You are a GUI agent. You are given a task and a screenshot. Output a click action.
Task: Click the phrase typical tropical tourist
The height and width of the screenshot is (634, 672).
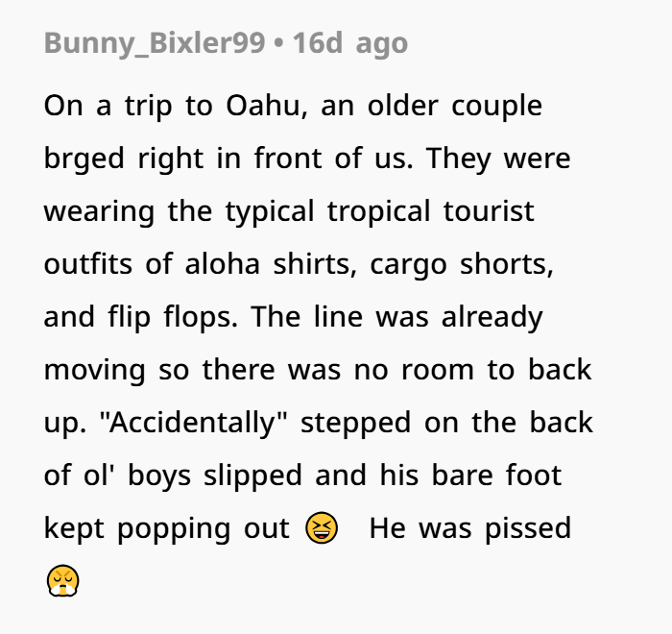(x=380, y=212)
